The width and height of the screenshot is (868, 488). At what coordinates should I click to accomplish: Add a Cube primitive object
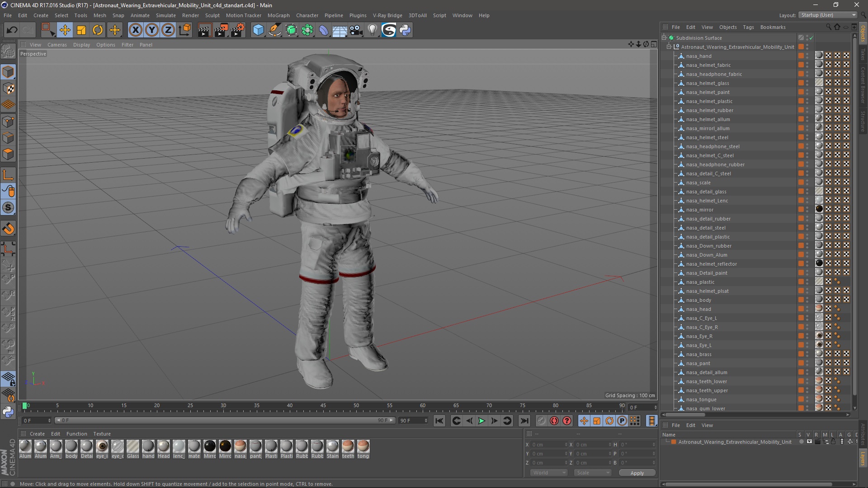click(258, 30)
